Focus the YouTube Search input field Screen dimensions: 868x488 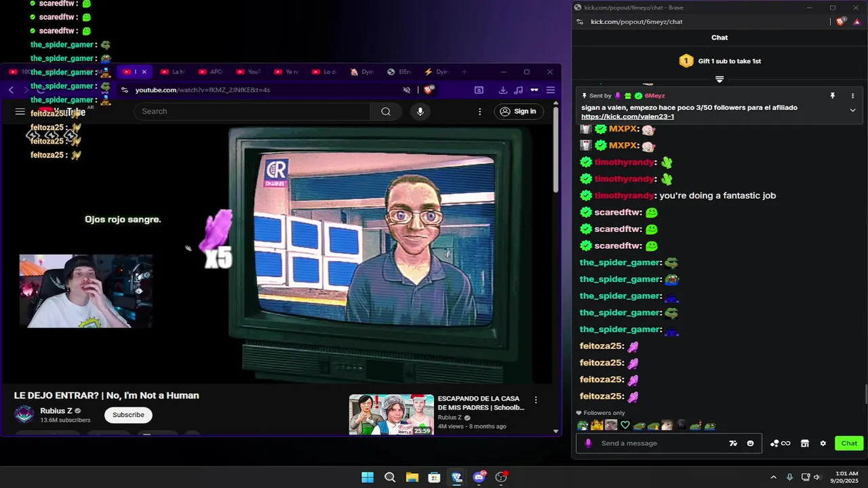click(252, 111)
